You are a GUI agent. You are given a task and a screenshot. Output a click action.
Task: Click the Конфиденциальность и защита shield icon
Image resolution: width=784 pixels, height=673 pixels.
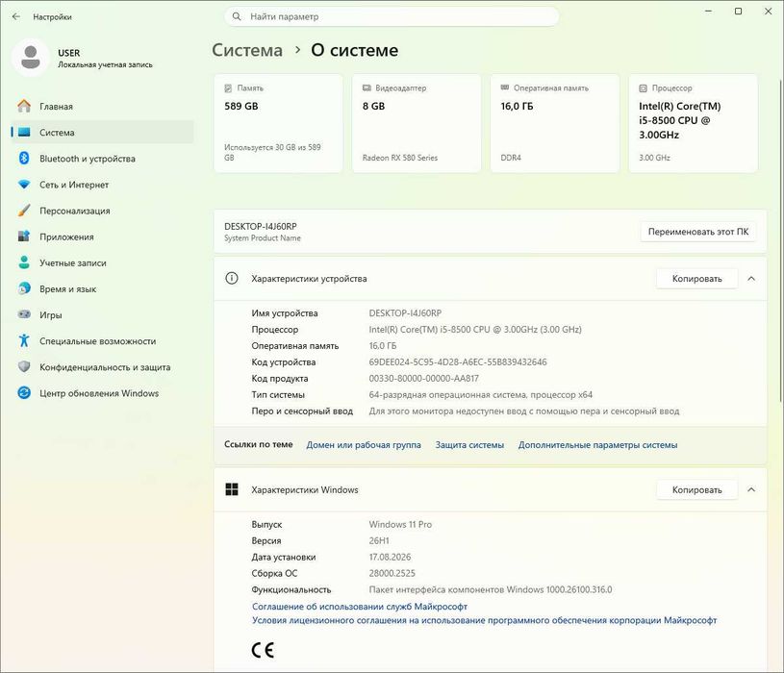tap(24, 366)
